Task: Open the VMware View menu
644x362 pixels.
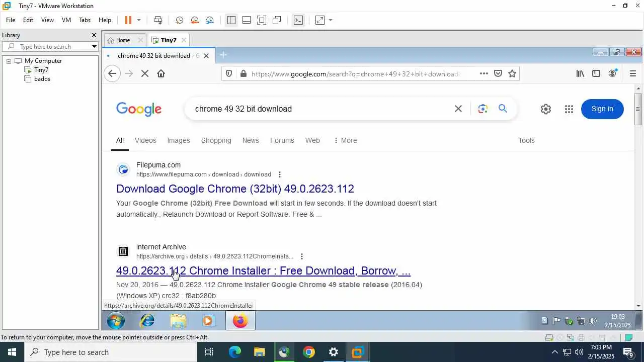Action: 47,20
